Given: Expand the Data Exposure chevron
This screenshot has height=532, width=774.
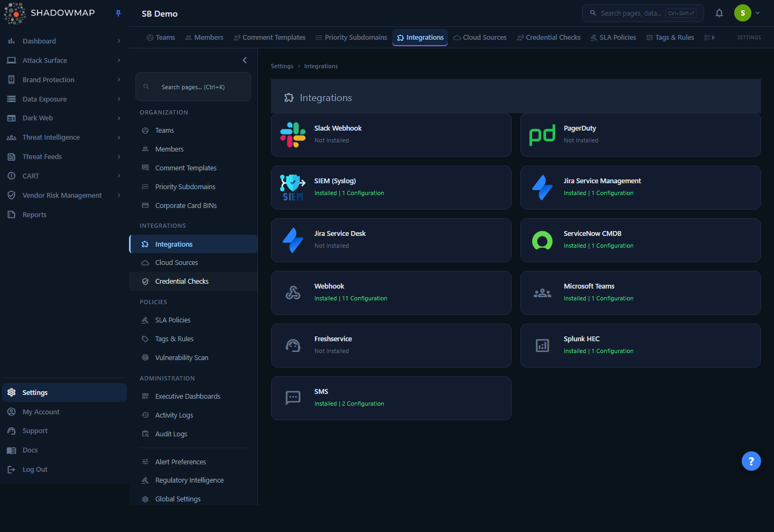Looking at the screenshot, I should pyautogui.click(x=119, y=99).
